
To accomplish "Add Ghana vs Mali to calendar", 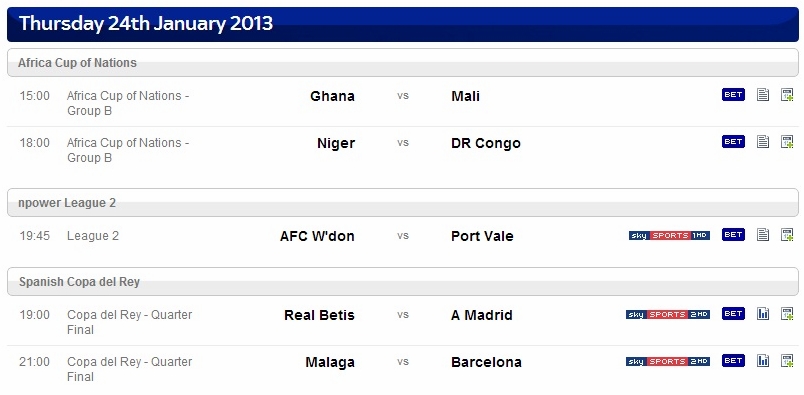I will [787, 95].
